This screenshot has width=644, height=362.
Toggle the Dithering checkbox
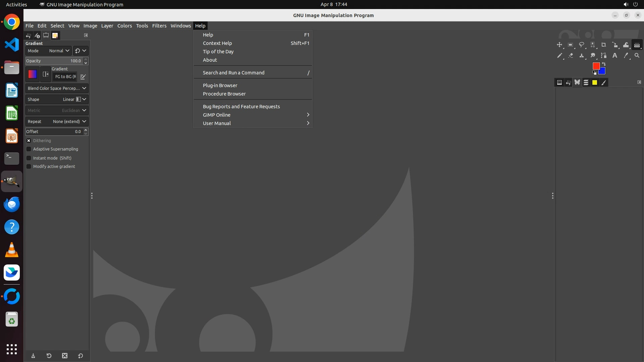29,141
